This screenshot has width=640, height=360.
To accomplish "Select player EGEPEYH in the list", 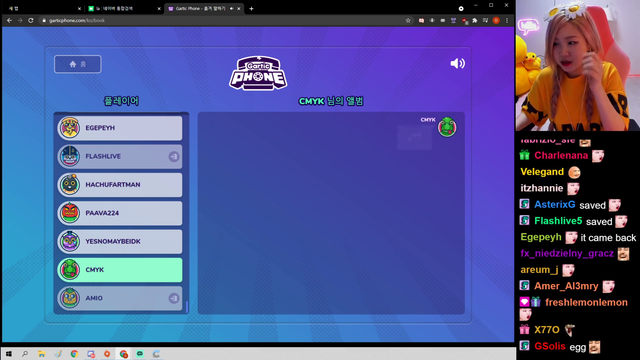I will click(x=120, y=128).
